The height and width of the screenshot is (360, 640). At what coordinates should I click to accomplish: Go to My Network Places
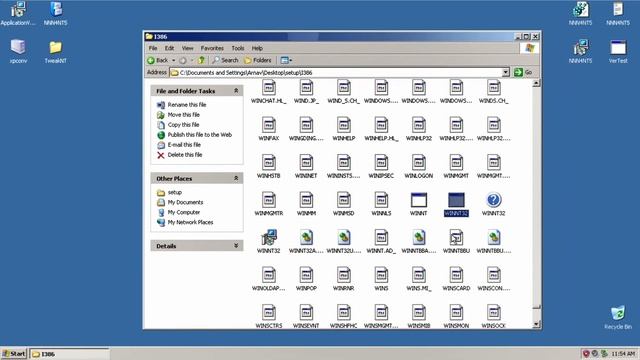point(190,222)
